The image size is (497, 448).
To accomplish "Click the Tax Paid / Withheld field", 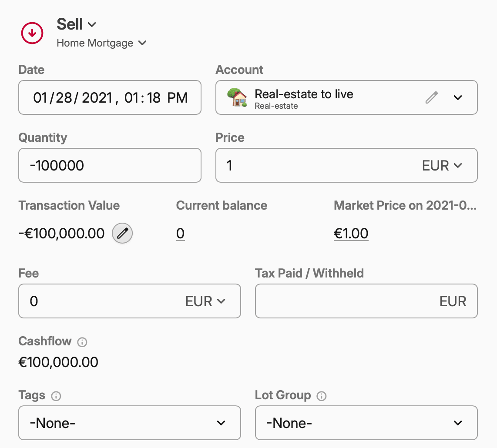I will [366, 301].
